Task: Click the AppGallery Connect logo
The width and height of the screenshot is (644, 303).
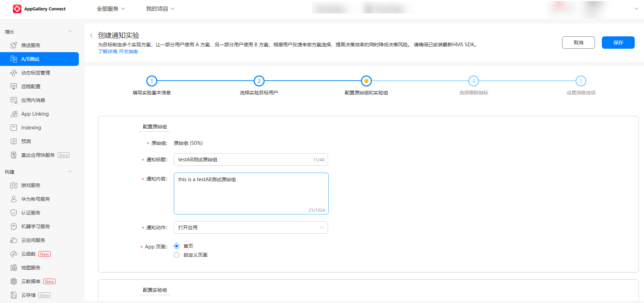Action: click(17, 9)
